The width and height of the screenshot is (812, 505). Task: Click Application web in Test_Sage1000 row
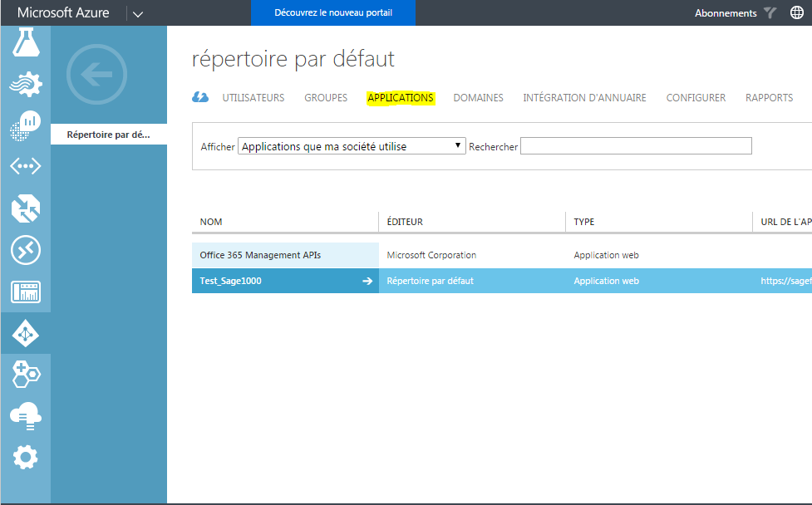coord(606,281)
